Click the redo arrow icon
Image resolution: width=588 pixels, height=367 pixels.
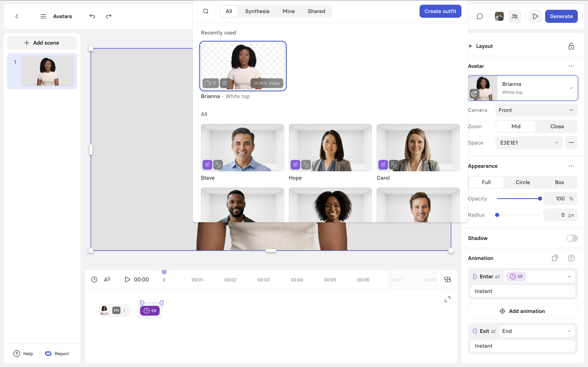click(x=109, y=16)
